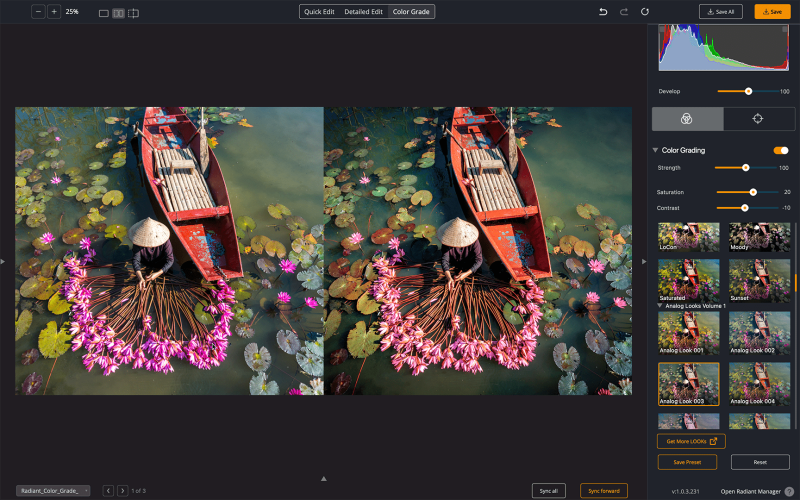This screenshot has width=800, height=500.
Task: Click the undo arrow icon
Action: point(603,11)
